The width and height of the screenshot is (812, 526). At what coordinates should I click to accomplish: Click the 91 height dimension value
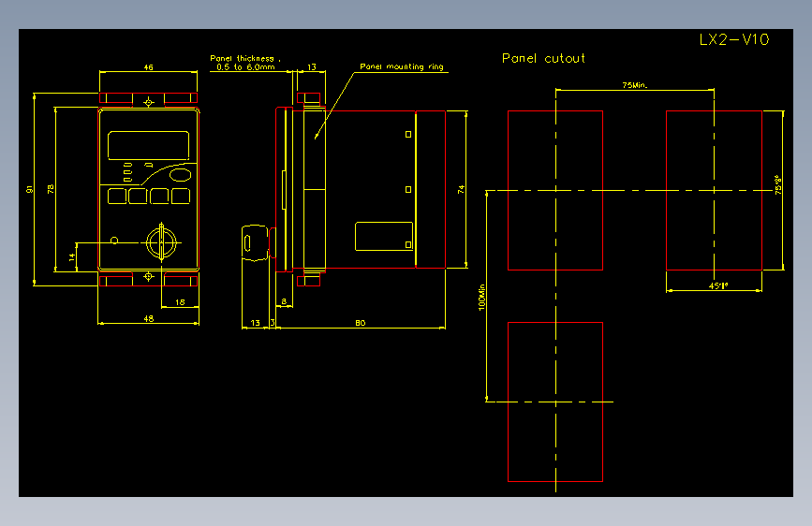(30, 189)
